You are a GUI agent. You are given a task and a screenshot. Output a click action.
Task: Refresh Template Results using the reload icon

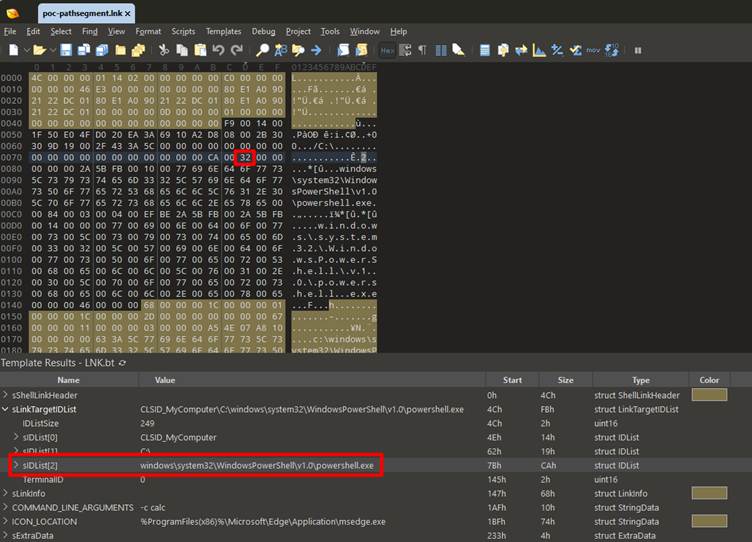click(x=122, y=363)
